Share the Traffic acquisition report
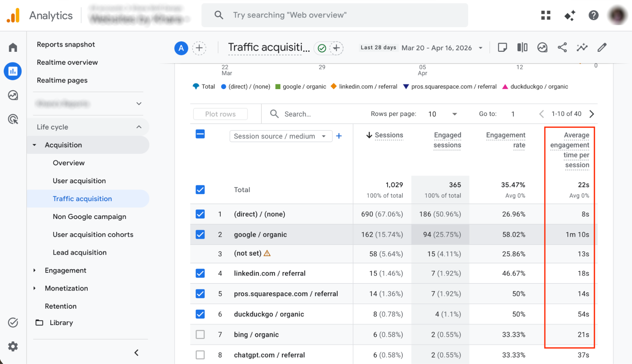 tap(562, 47)
